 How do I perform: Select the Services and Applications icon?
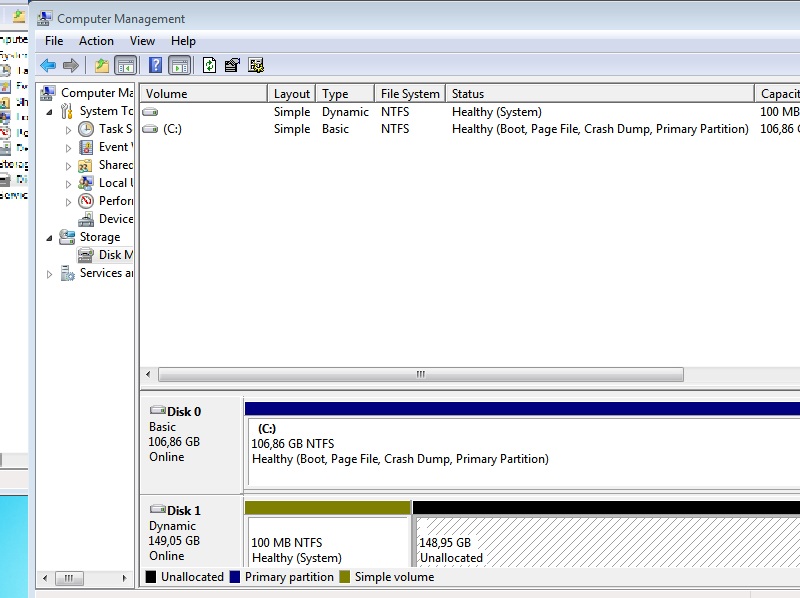click(x=67, y=273)
